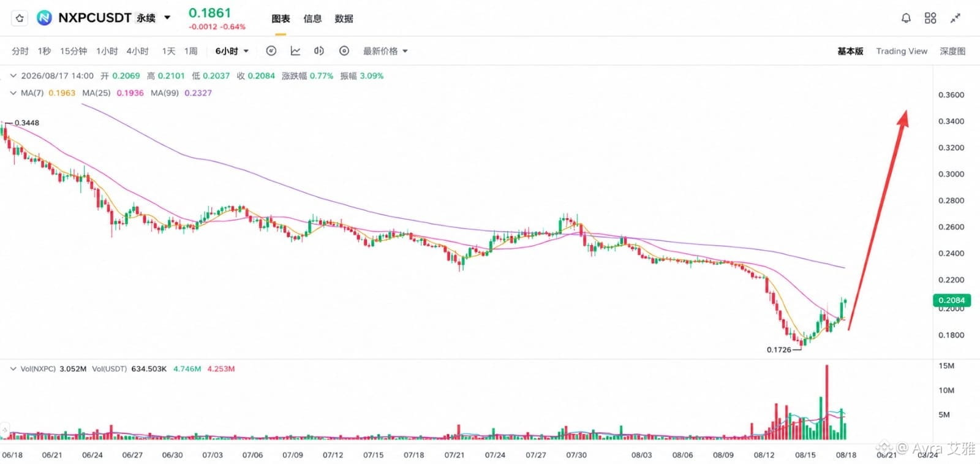980x464 pixels.
Task: Collapse the MA indicator row chevron
Action: point(13,93)
